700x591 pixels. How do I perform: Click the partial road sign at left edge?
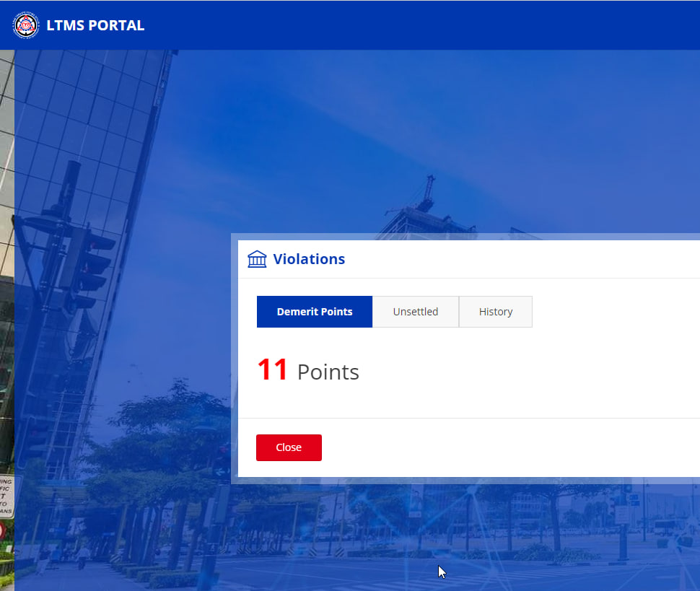coord(6,496)
